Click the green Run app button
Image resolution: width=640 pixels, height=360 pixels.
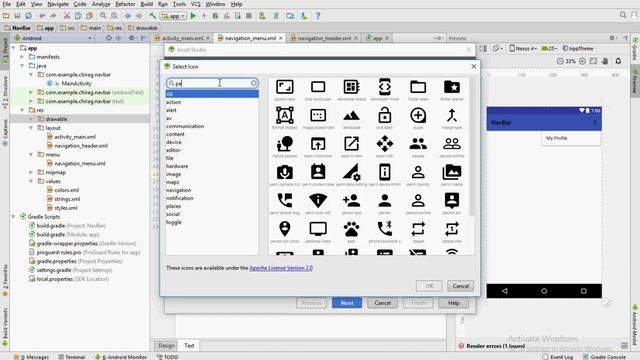(x=193, y=16)
